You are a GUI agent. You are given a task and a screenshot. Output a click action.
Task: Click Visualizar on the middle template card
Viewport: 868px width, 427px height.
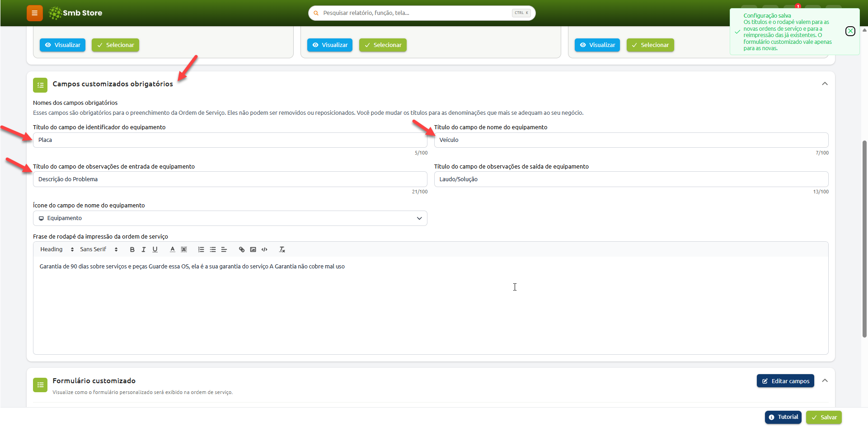[x=330, y=45]
